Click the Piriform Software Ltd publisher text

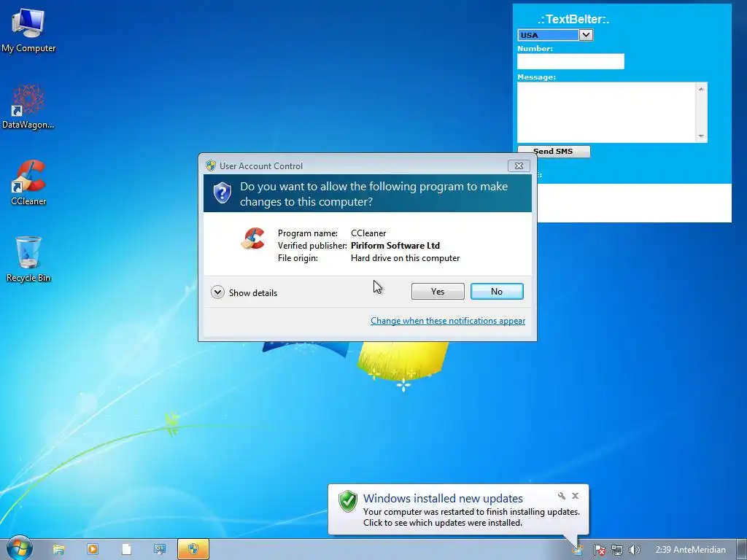click(x=395, y=246)
